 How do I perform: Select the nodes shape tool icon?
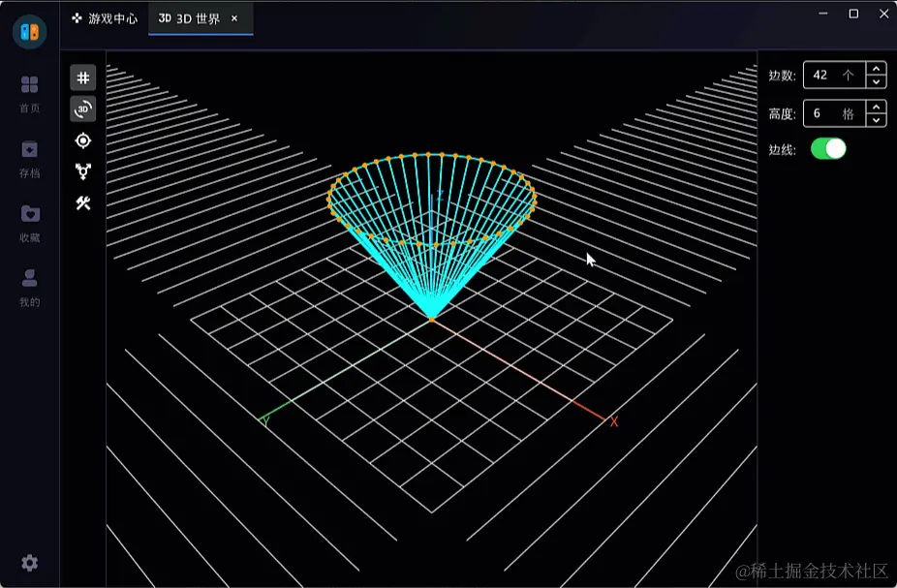(83, 171)
